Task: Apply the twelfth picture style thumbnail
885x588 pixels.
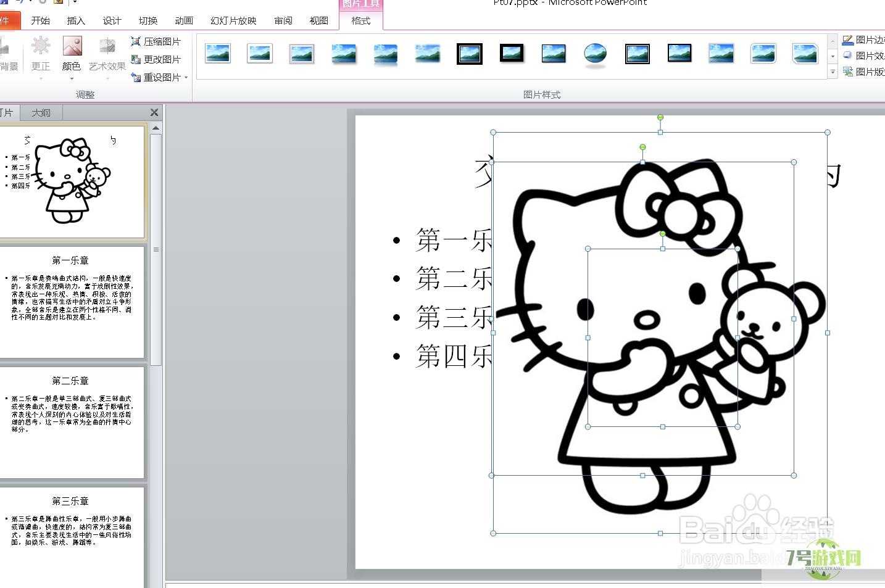Action: pos(679,54)
